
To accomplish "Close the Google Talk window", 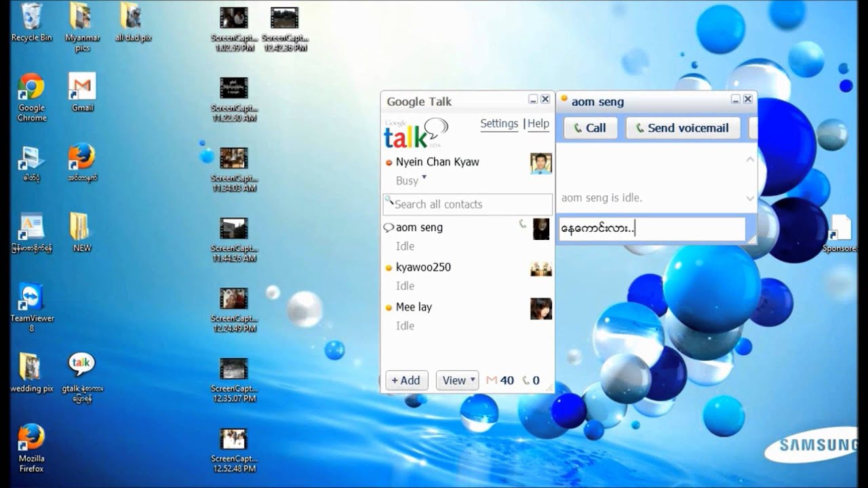I will [x=545, y=99].
